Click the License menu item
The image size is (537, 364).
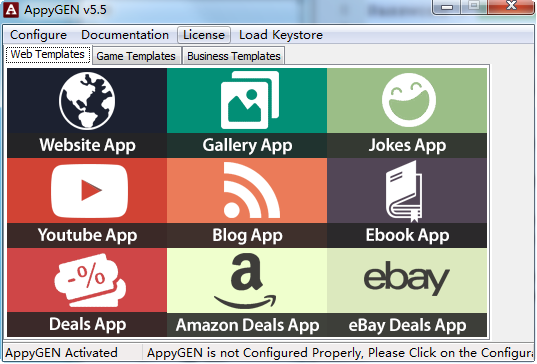pyautogui.click(x=204, y=35)
